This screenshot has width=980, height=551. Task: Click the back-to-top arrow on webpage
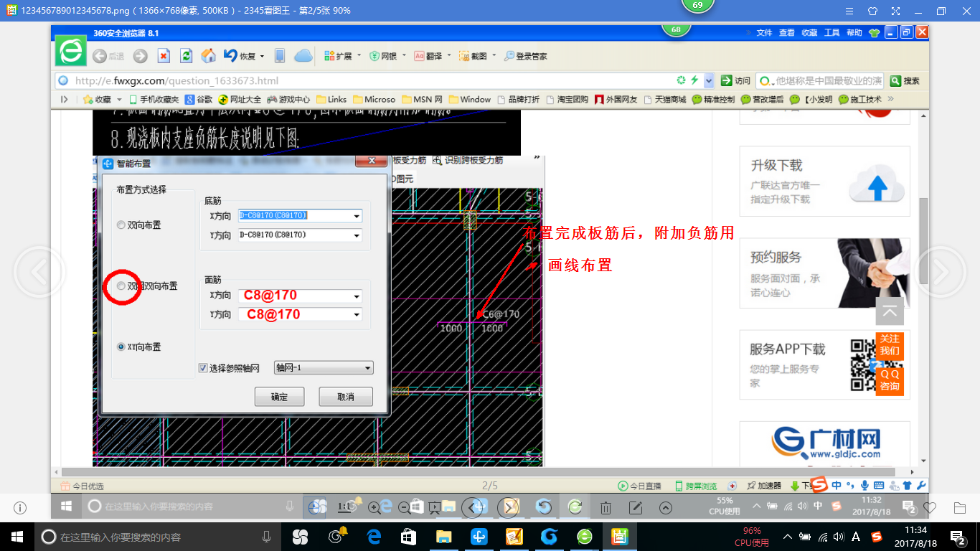890,311
